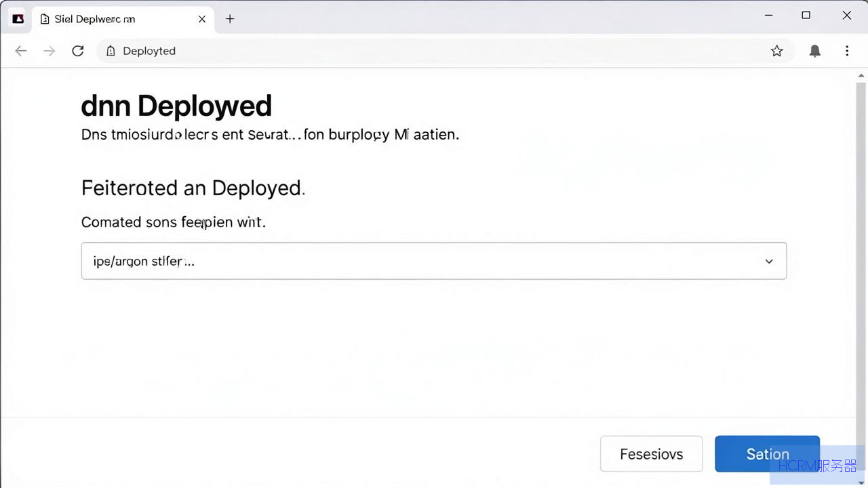Click the scrollbar up arrow
Screen dimensions: 868x488
[x=862, y=75]
